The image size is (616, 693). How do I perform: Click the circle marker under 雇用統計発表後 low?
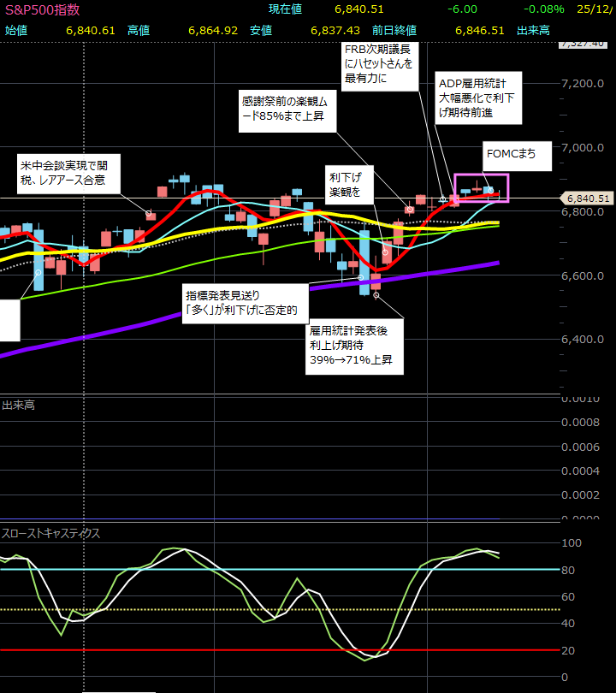pos(376,295)
